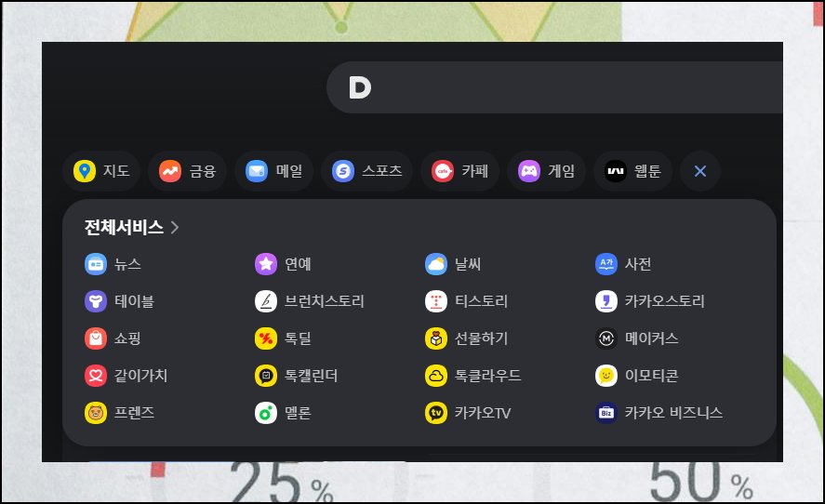
Task: Open the 게임 gamepad icon
Action: tap(529, 171)
